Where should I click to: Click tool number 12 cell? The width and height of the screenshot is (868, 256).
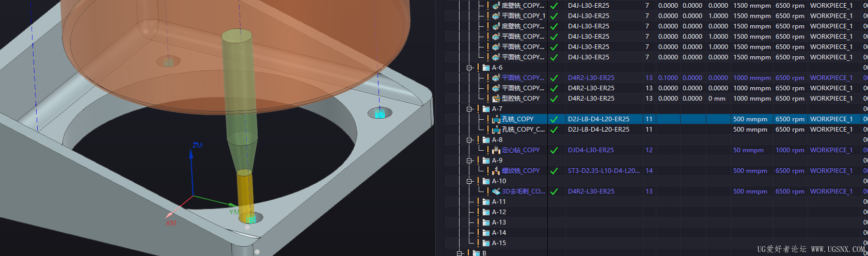pos(649,150)
